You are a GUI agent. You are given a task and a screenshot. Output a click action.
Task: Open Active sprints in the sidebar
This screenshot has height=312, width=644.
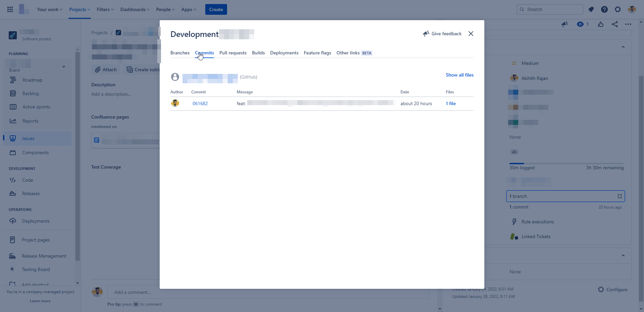pos(36,107)
